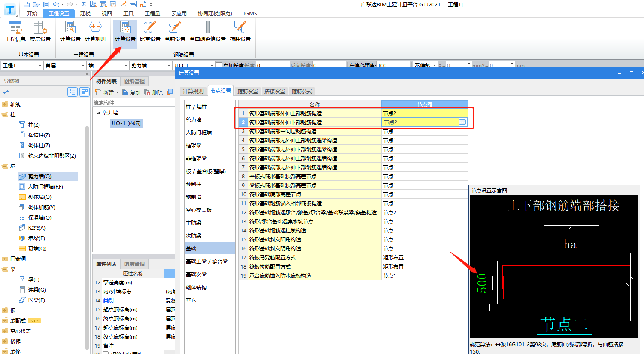The width and height of the screenshot is (644, 354).
Task: Click the undo arrow icon
Action: coord(56,4)
